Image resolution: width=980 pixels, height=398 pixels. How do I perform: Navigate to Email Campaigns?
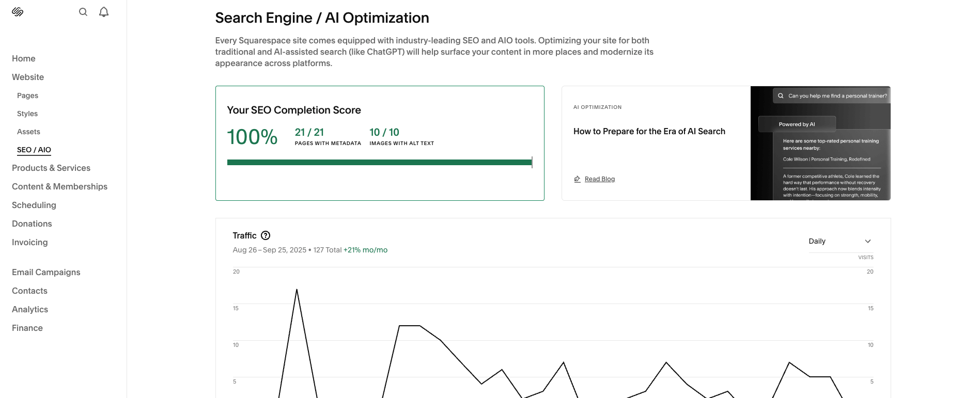pos(46,272)
